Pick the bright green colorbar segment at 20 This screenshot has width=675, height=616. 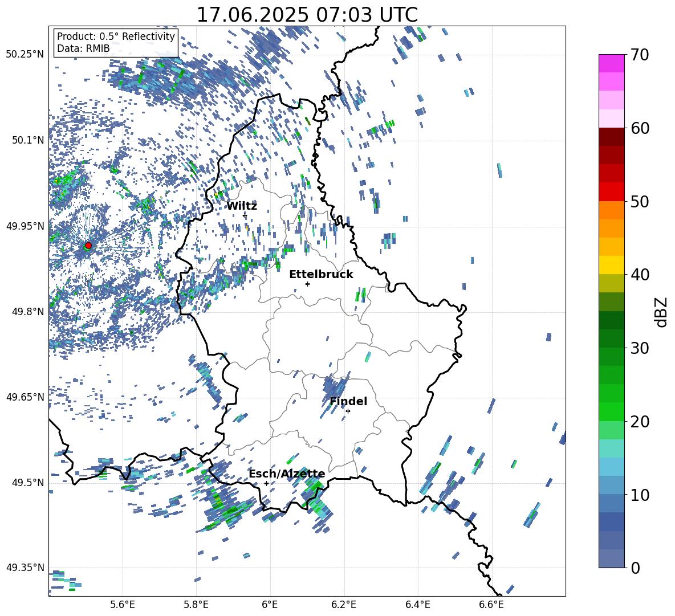(611, 411)
